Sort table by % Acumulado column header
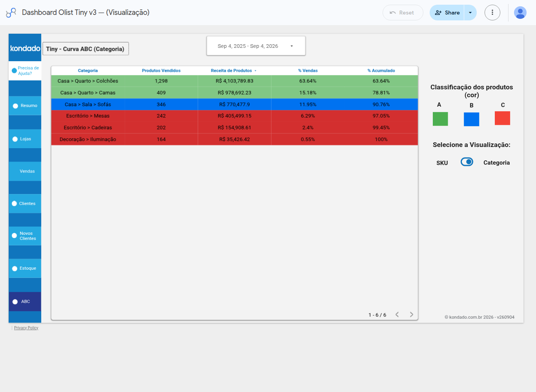 tap(381, 71)
